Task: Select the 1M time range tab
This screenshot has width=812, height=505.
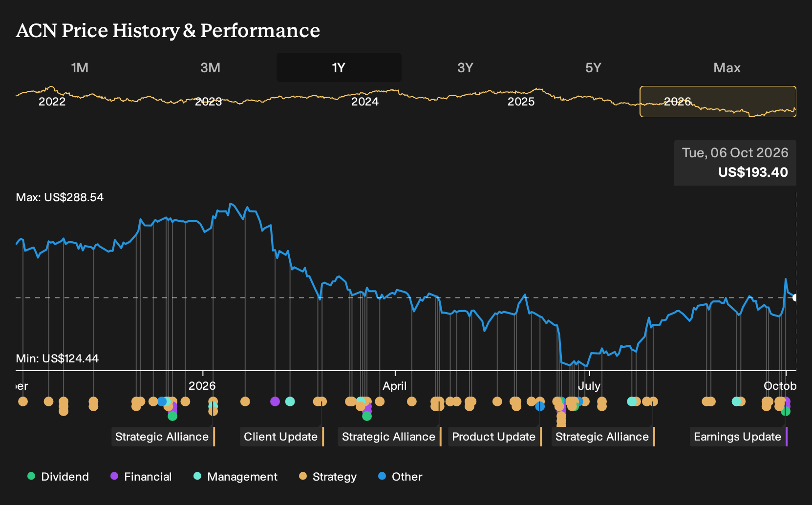Action: (x=80, y=67)
